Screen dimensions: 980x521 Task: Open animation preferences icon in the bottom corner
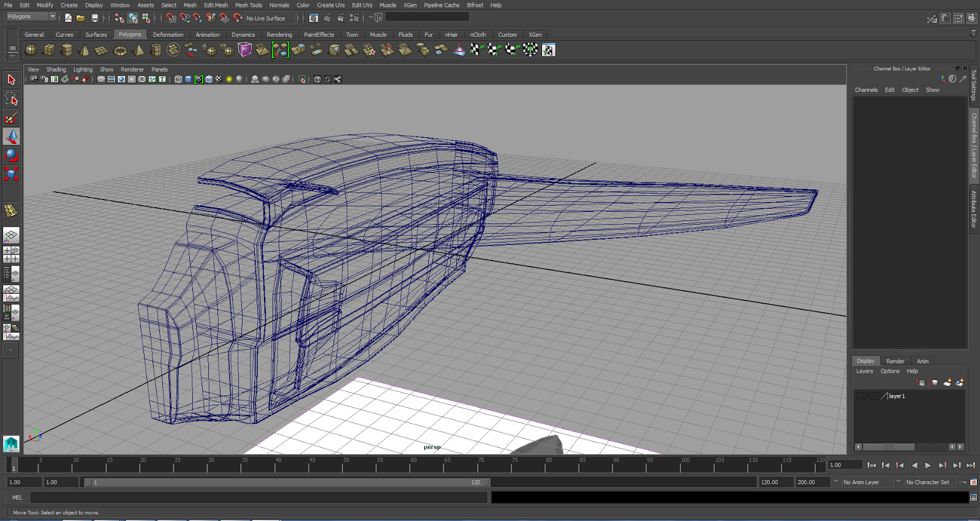[x=973, y=482]
